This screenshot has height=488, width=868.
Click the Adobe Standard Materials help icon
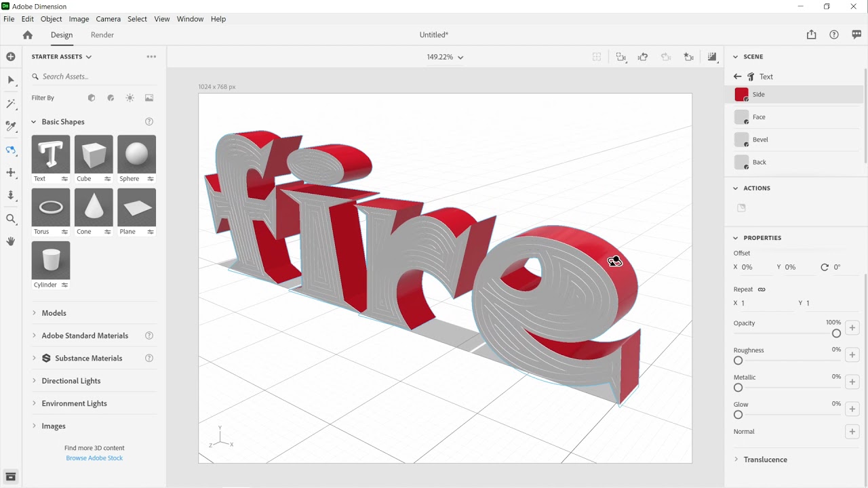pyautogui.click(x=149, y=335)
